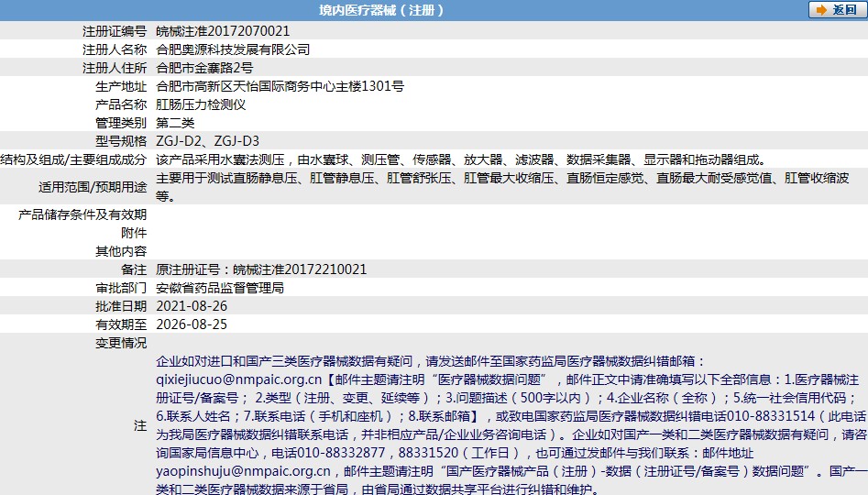
Task: Select original number 原注册证号：皖械注准20172210021
Action: 261,269
